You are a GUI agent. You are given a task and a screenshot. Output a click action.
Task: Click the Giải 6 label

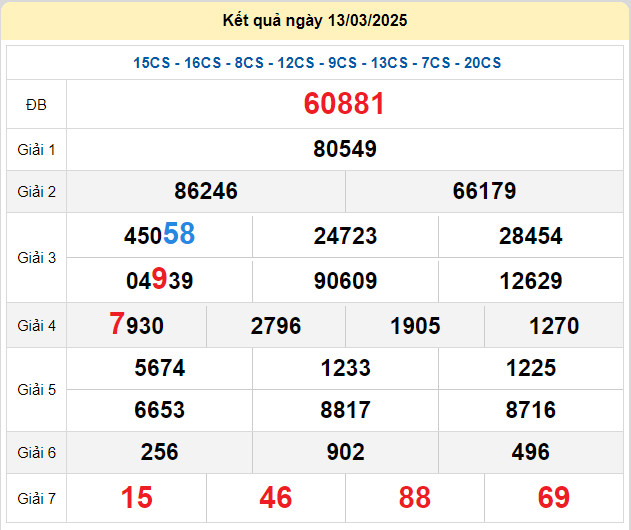point(36,453)
